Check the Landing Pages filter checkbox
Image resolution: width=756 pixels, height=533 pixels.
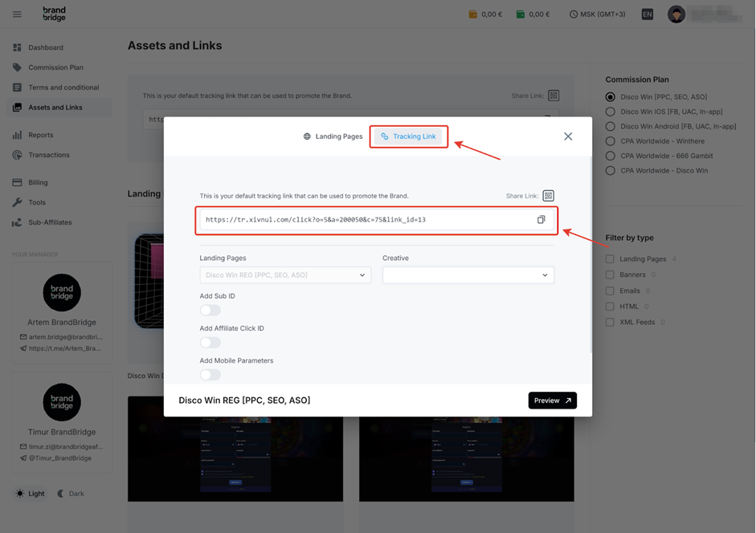[610, 258]
